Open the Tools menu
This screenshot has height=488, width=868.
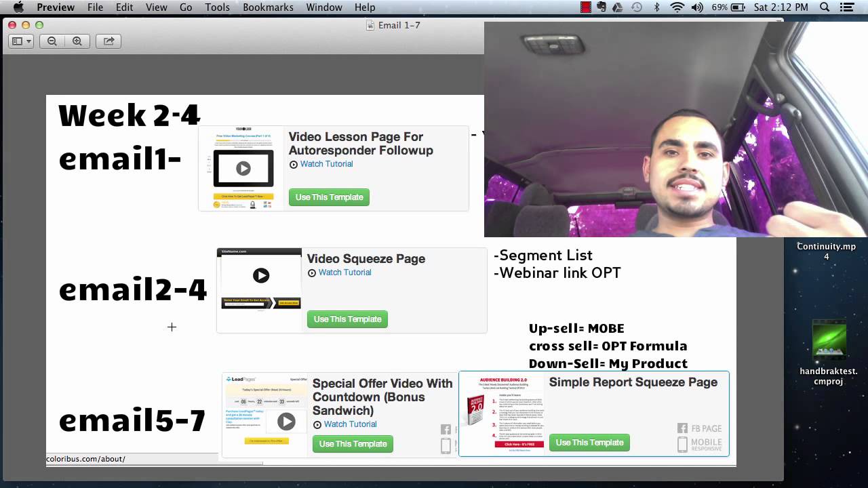[x=217, y=7]
